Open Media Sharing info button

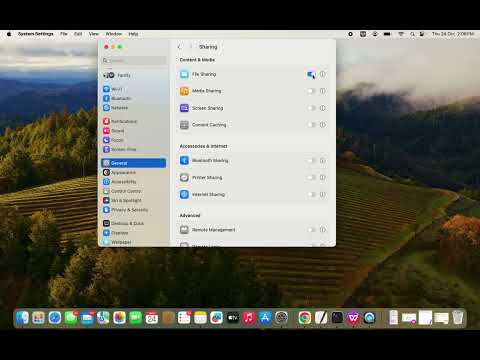click(x=323, y=91)
